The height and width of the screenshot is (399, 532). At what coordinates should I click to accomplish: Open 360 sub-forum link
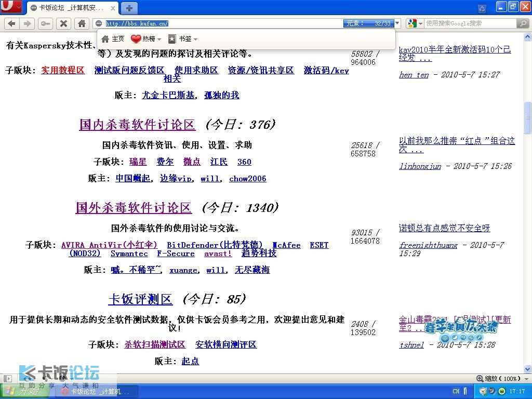(244, 162)
